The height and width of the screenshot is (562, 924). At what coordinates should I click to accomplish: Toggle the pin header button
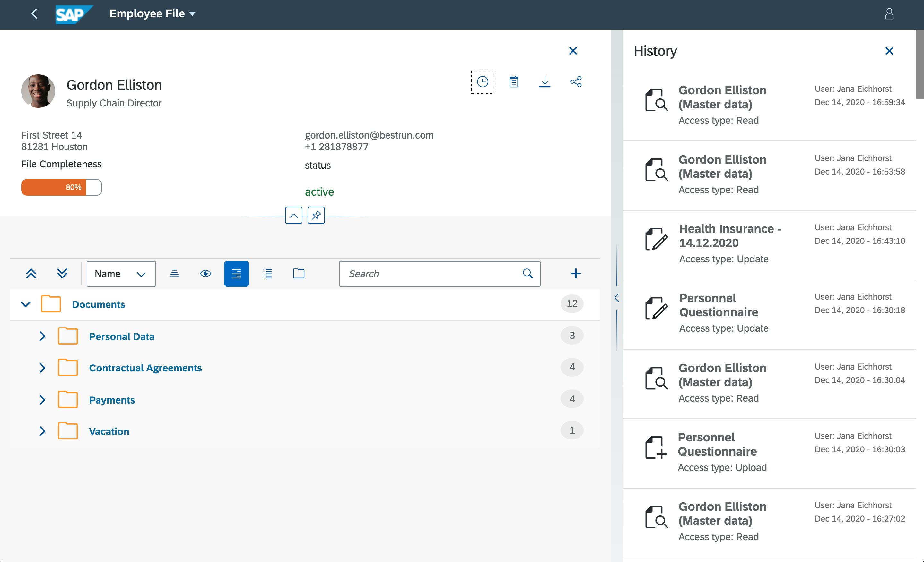[x=316, y=216]
